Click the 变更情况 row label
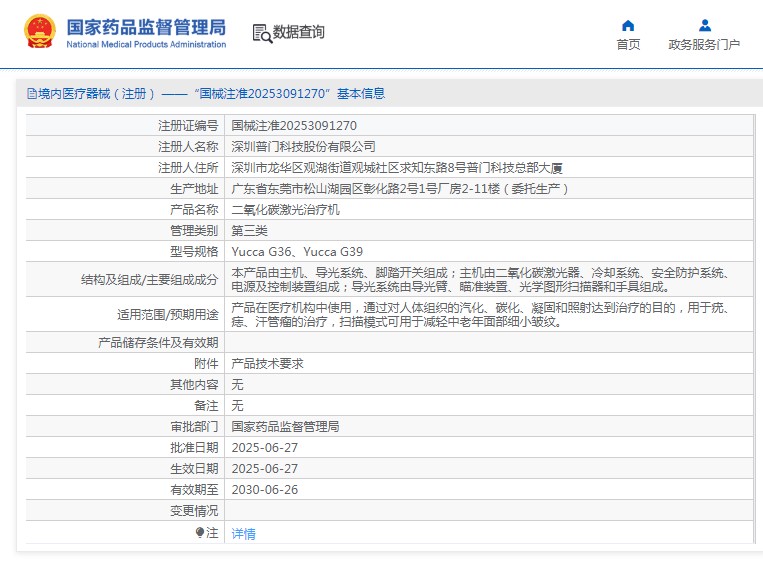The width and height of the screenshot is (763, 563). (x=194, y=510)
